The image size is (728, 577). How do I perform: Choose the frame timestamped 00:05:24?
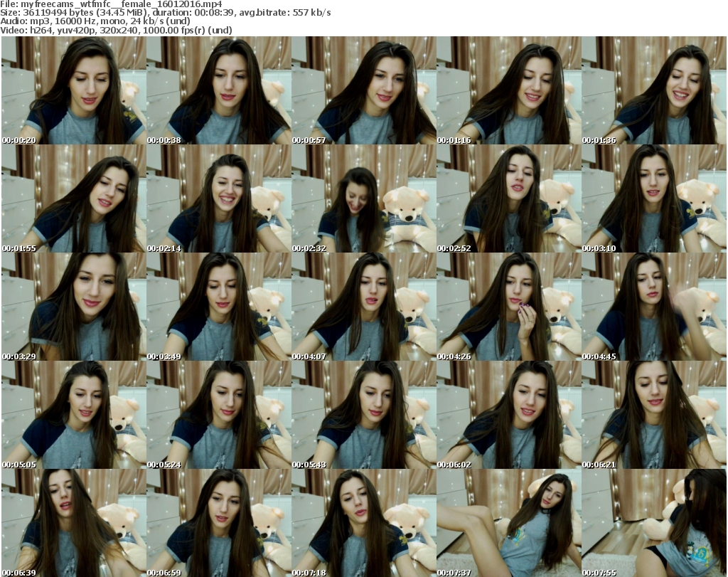219,415
